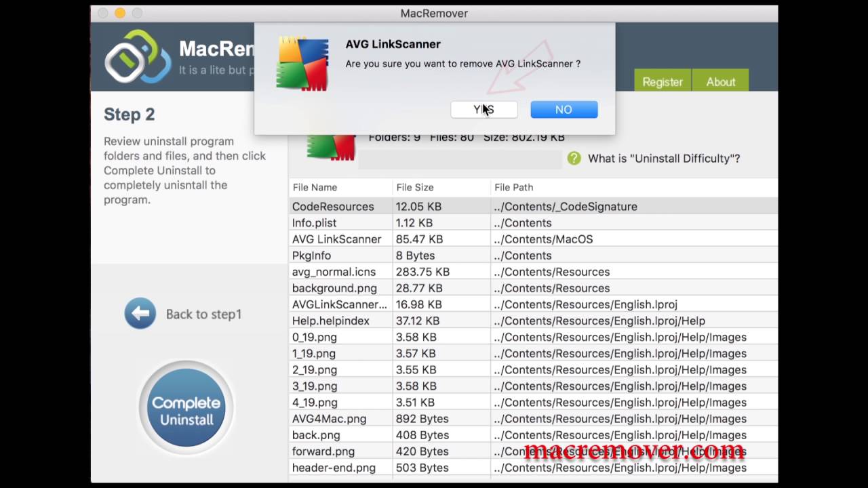This screenshot has height=488, width=868.
Task: Select the AVG4Mac.png file row
Action: (x=533, y=419)
